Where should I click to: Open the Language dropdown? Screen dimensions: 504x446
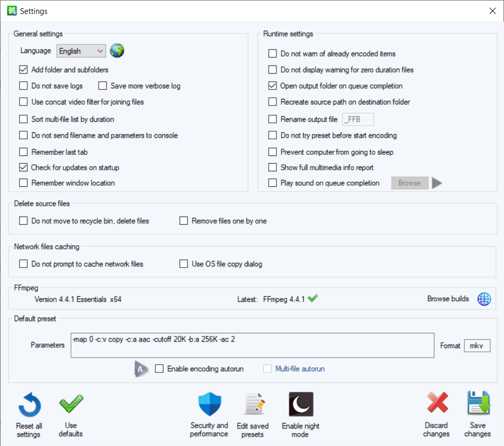81,51
